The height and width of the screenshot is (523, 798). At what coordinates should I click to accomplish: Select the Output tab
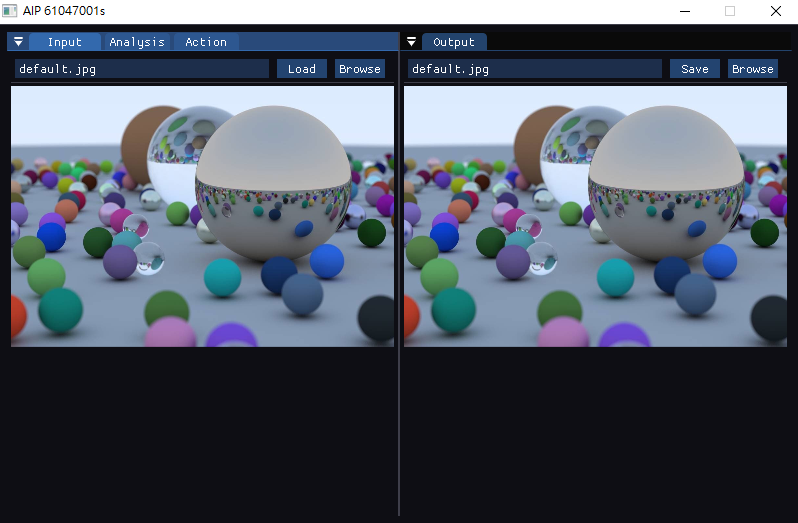[x=454, y=42]
